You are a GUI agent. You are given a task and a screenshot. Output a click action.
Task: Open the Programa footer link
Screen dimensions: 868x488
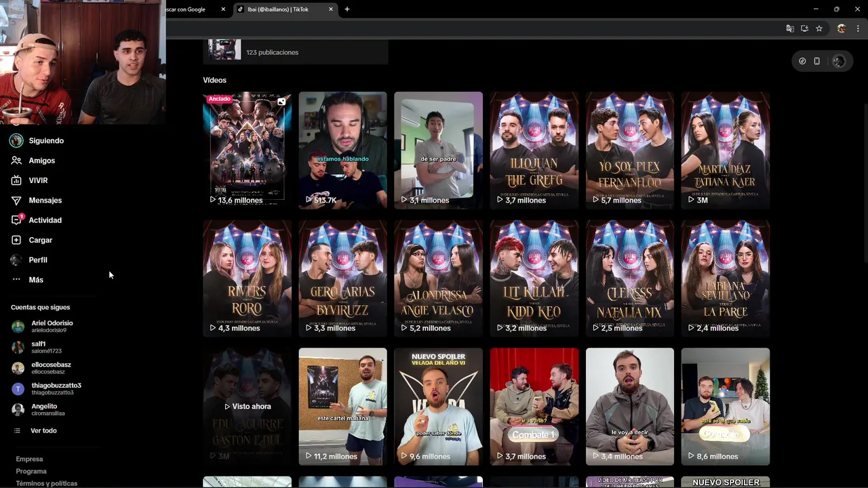(x=31, y=472)
